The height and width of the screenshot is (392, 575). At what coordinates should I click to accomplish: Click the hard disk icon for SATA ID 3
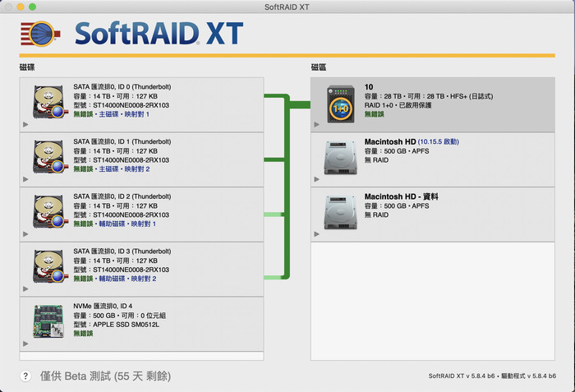point(50,266)
